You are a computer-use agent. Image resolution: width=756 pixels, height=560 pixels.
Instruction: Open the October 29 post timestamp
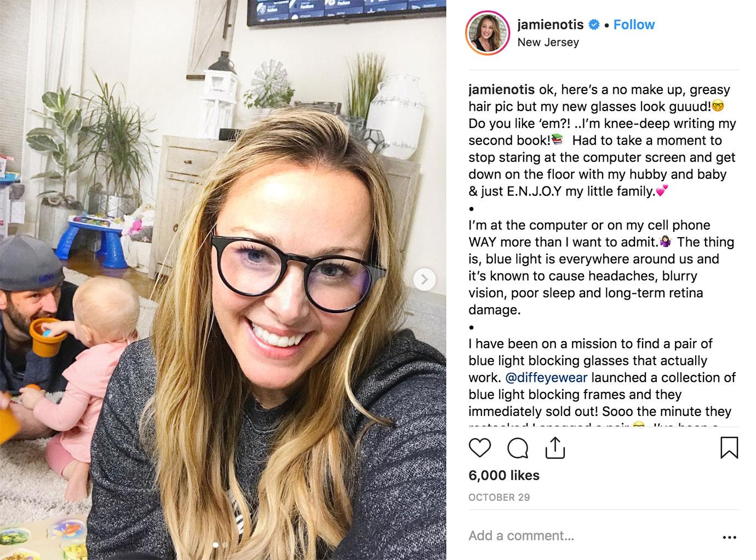499,498
